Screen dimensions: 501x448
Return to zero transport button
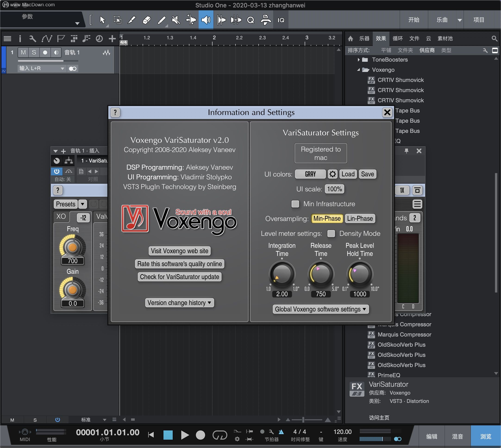tap(151, 435)
